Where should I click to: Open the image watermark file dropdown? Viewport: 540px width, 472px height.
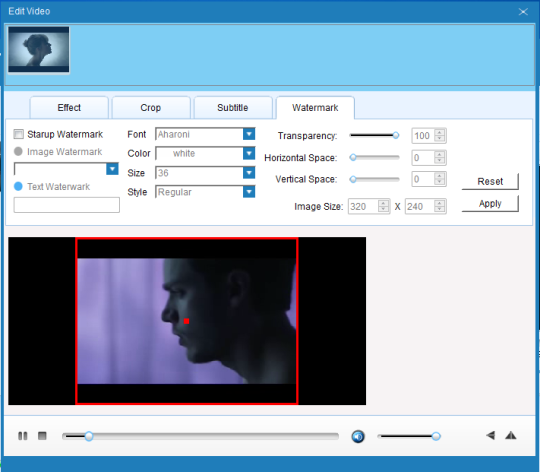pyautogui.click(x=112, y=169)
